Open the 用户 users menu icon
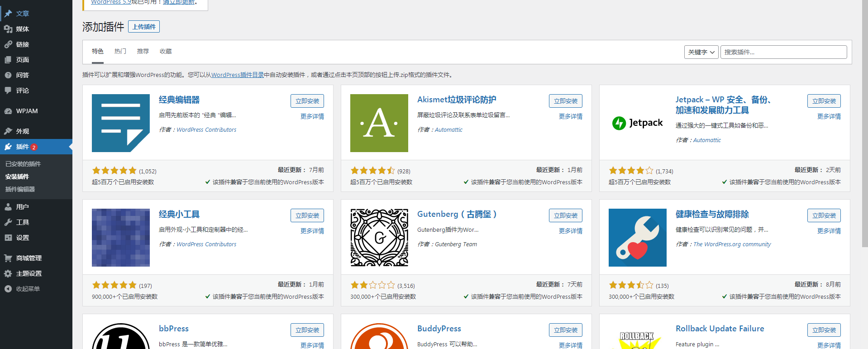The image size is (868, 349). pos(8,207)
